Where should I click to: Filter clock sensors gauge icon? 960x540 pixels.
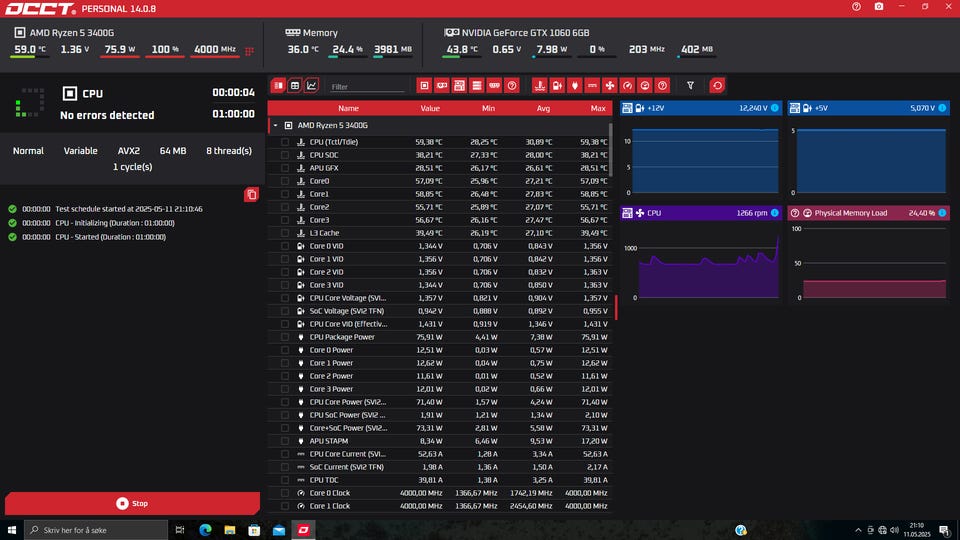click(x=627, y=86)
